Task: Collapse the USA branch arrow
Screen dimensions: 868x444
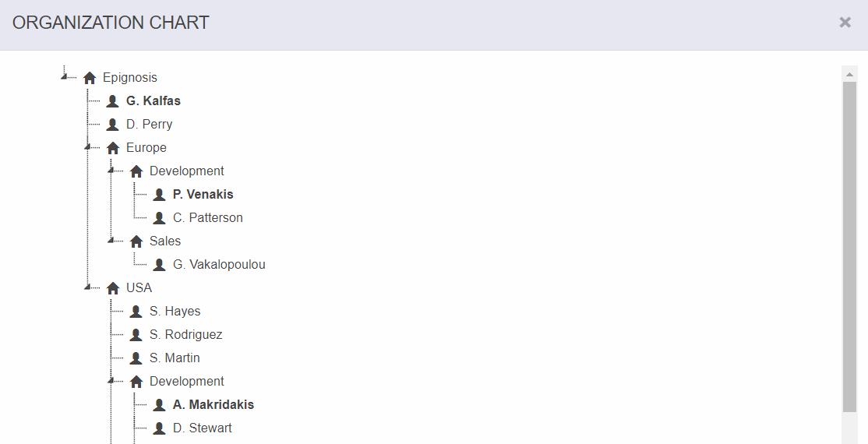Action: pos(87,287)
